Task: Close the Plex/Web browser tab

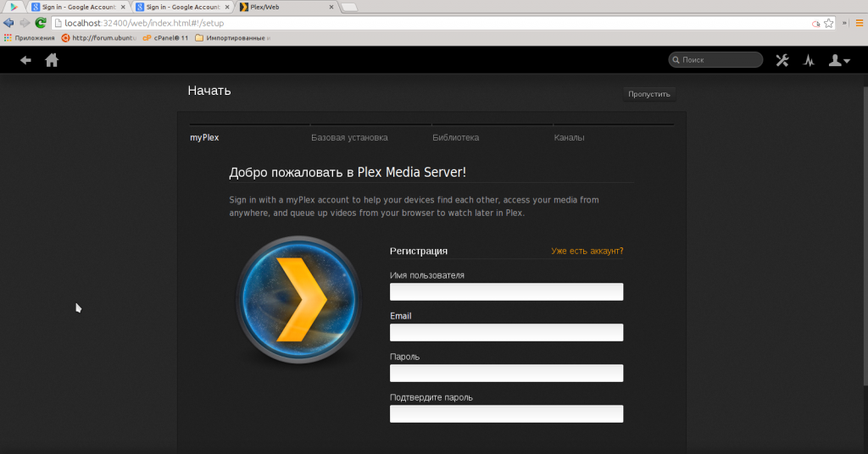Action: click(x=331, y=7)
